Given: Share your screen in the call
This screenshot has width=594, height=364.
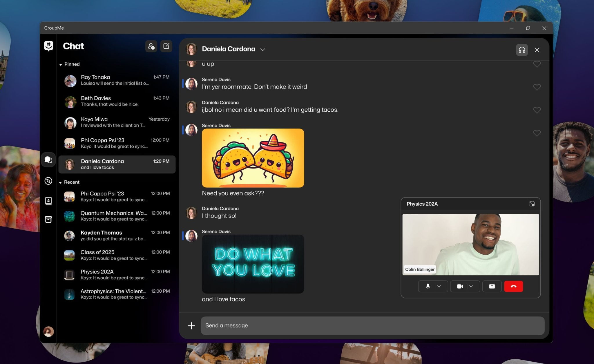Looking at the screenshot, I should 492,286.
